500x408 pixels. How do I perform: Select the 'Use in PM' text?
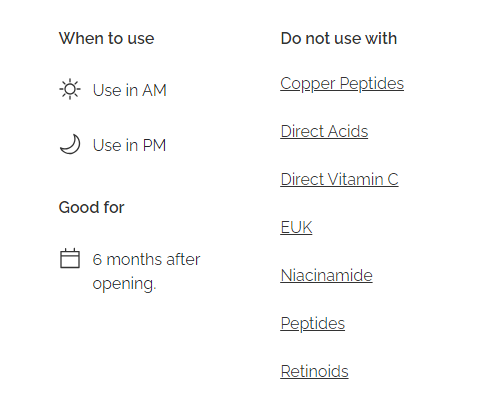[x=129, y=145]
